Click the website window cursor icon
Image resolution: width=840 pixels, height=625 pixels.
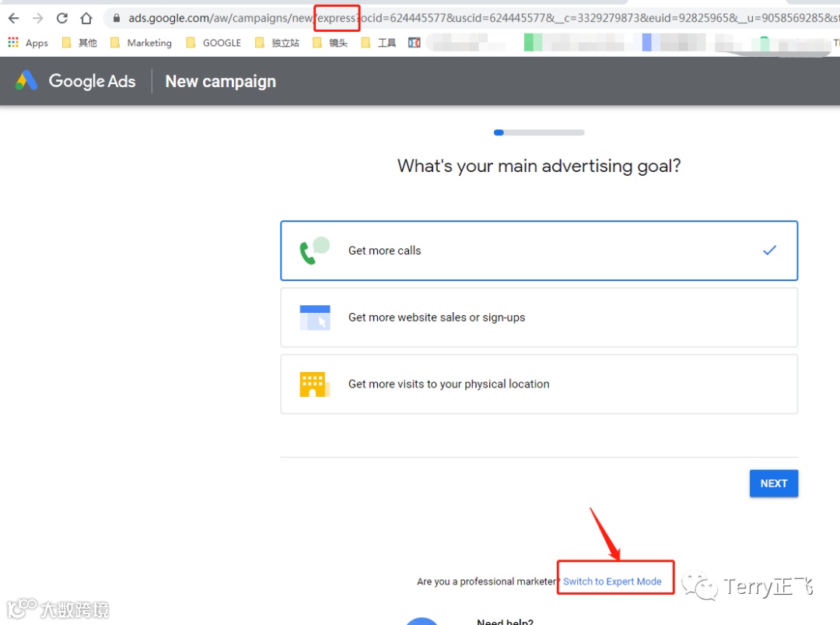coord(315,318)
